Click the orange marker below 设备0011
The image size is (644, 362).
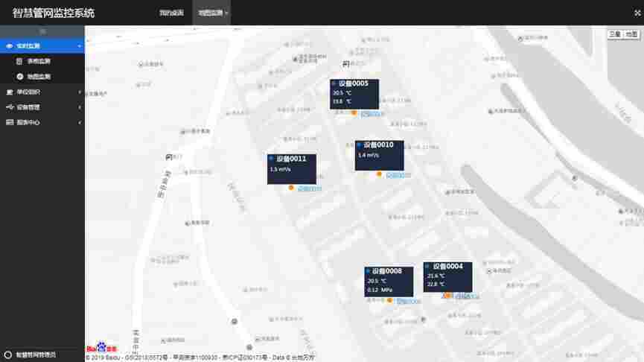coord(291,188)
